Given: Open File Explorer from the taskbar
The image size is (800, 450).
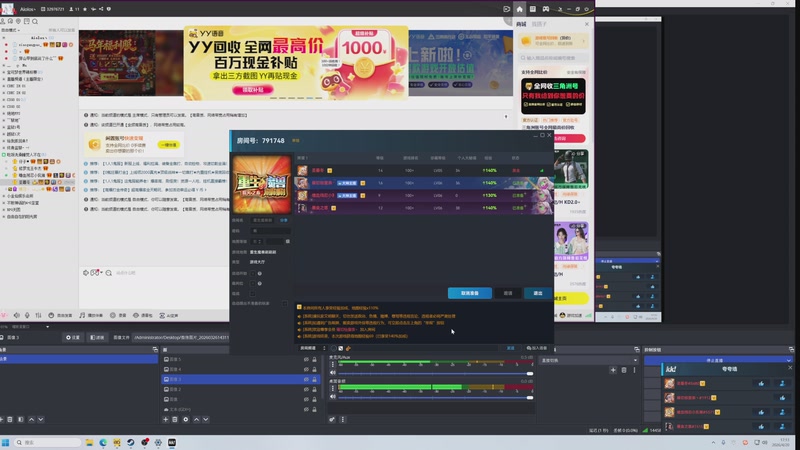Looking at the screenshot, I should [x=89, y=442].
